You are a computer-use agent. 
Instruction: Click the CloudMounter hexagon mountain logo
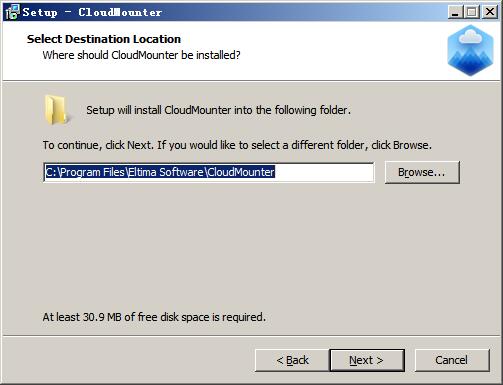pyautogui.click(x=470, y=50)
